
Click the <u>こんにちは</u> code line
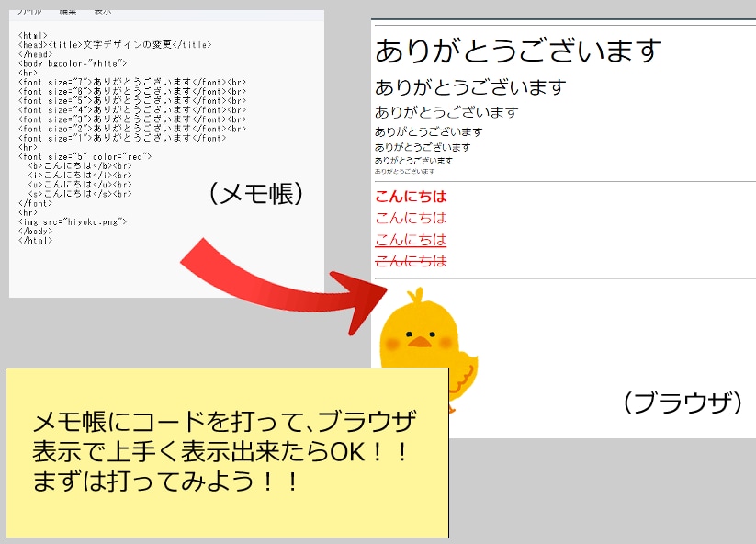tap(80, 184)
